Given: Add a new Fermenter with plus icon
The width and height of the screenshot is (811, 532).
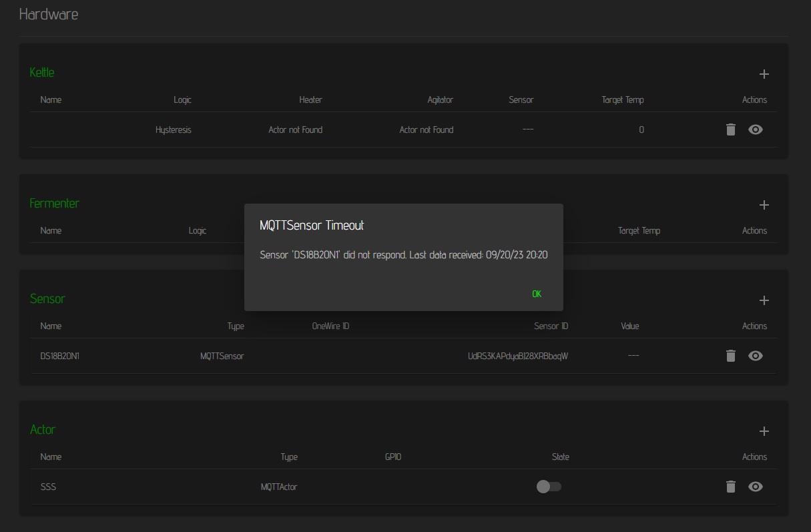Looking at the screenshot, I should tap(764, 205).
